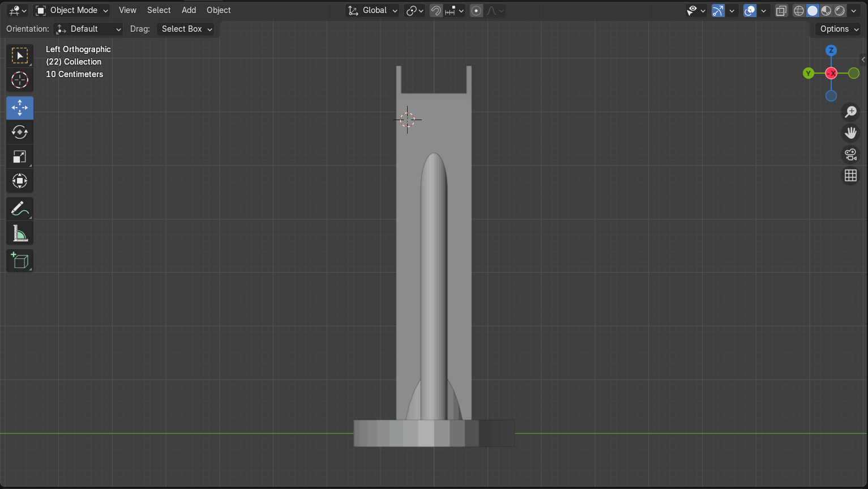Activate the Rotate tool

point(20,132)
